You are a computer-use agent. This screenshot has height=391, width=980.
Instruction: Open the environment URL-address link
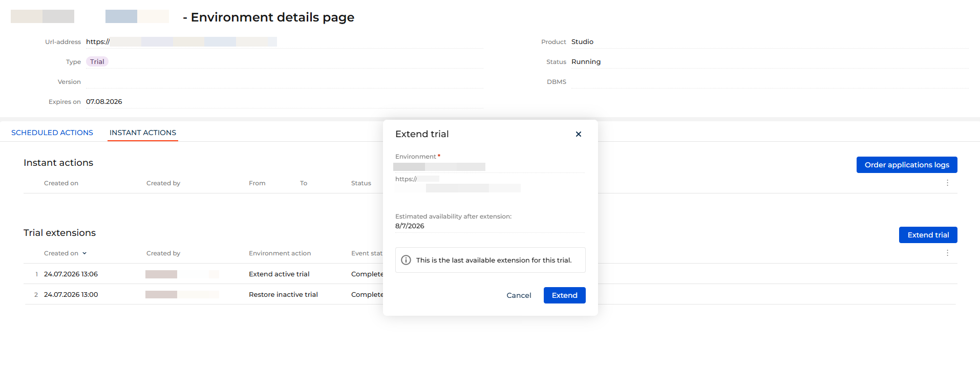(x=181, y=42)
